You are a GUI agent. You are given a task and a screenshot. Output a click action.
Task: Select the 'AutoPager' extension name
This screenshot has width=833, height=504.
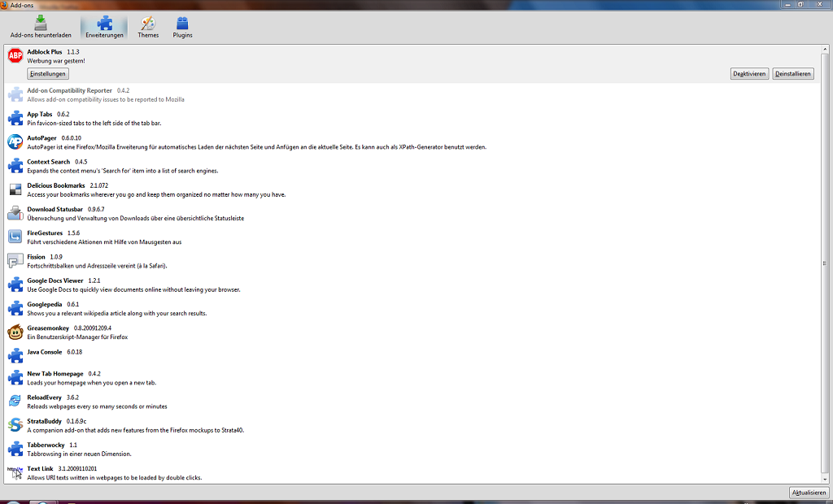pos(42,138)
